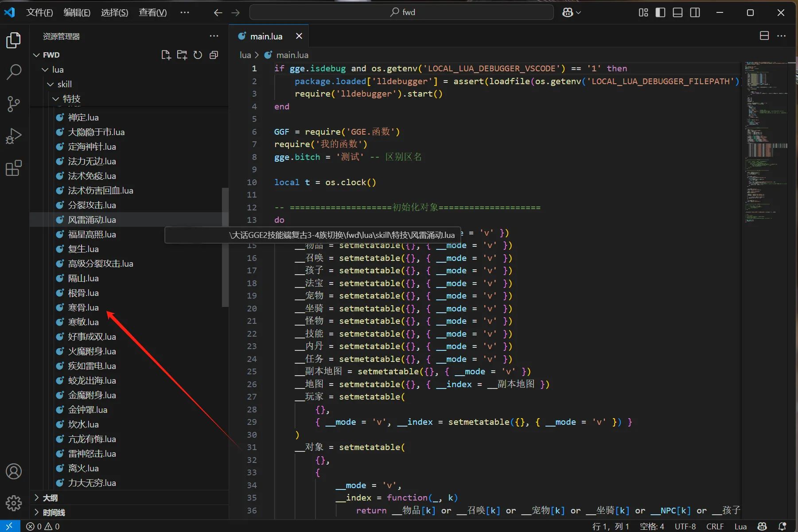Toggle the secondary side bar visibility
This screenshot has width=798, height=532.
(x=695, y=12)
